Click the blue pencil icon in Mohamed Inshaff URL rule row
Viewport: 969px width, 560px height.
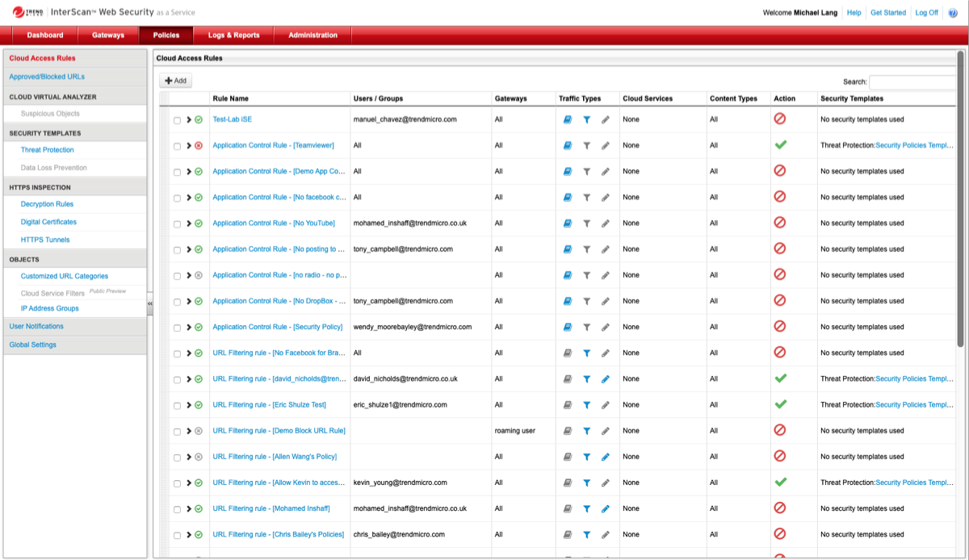[x=606, y=508]
